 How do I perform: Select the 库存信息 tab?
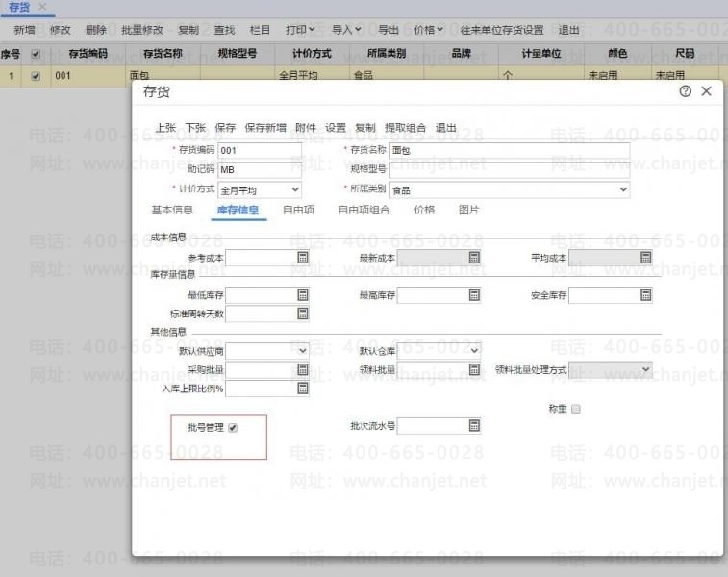[x=238, y=210]
